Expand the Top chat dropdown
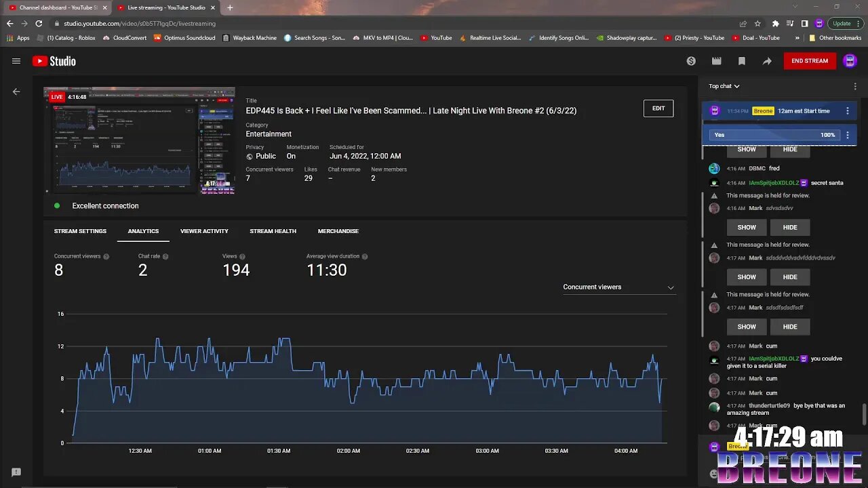 pos(724,86)
